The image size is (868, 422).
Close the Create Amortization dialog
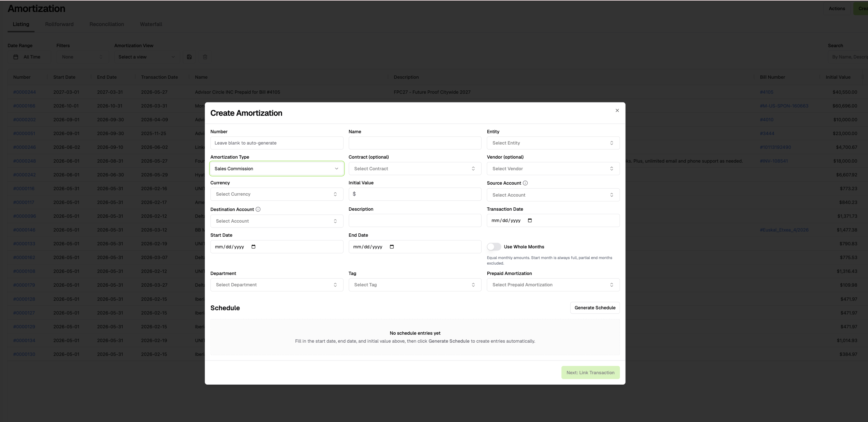(617, 111)
